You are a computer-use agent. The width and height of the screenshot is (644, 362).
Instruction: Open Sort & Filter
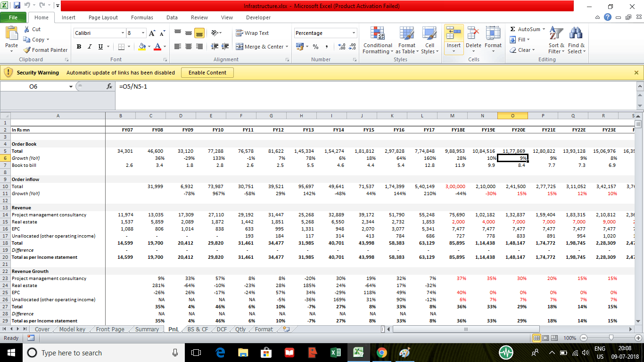tap(556, 41)
